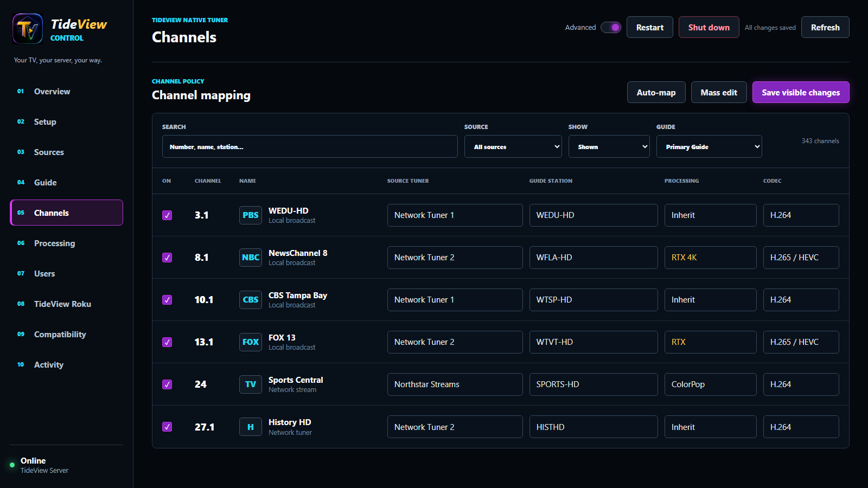The image size is (868, 488).
Task: Click the NewsChannel 8 channel name
Action: (298, 253)
